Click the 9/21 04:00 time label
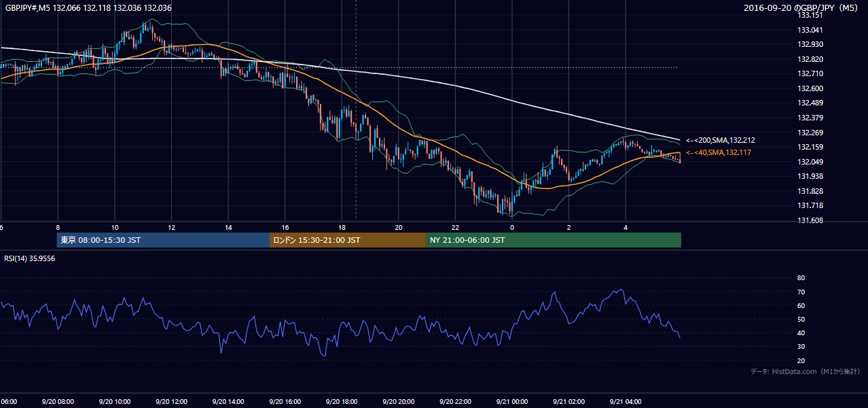 pos(626,402)
